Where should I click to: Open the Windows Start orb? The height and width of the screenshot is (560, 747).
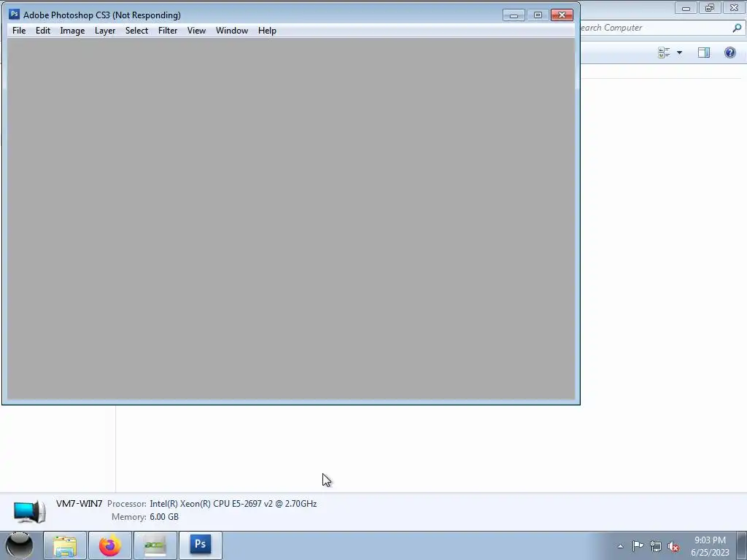tap(19, 545)
